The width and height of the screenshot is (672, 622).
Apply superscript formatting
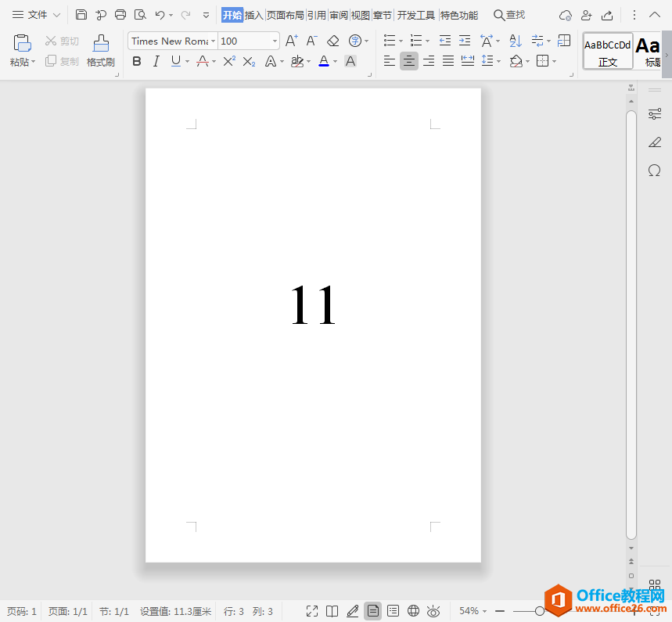(229, 61)
